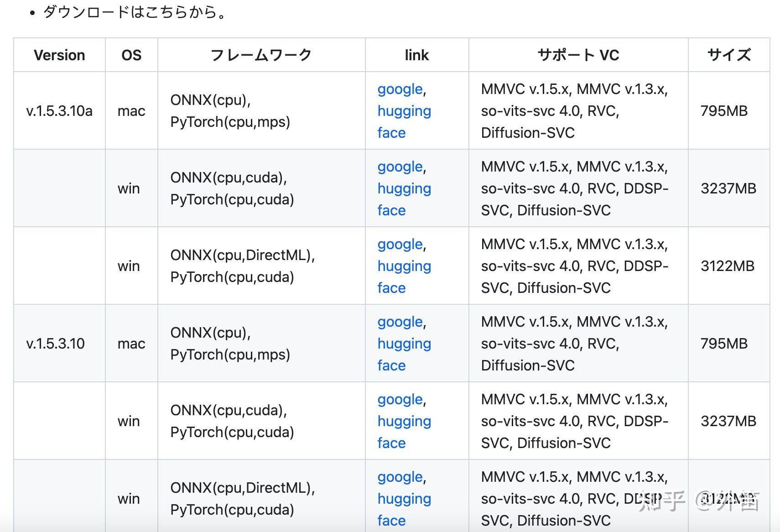Open hugging face link for v.1.5.3.10 mac
Screen dimensions: 780x532
[x=404, y=355]
